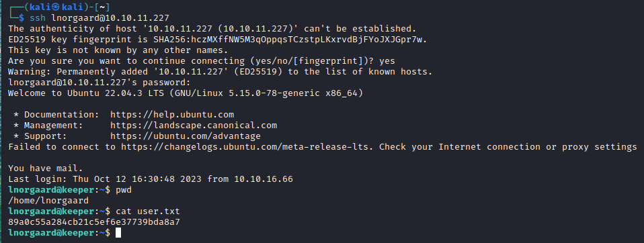Viewport: 644px width, 243px height.
Task: Click the Last login timestamp line
Action: (151, 179)
